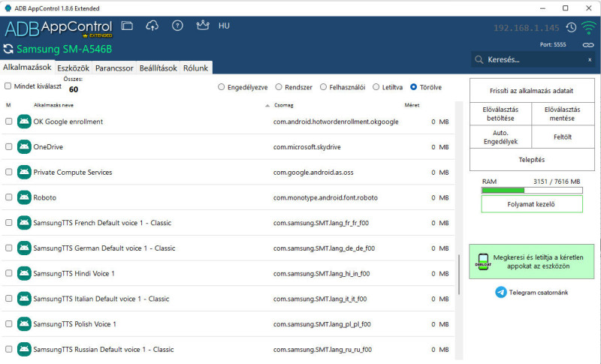Click the Telepítés button
601x364 pixels.
[532, 160]
